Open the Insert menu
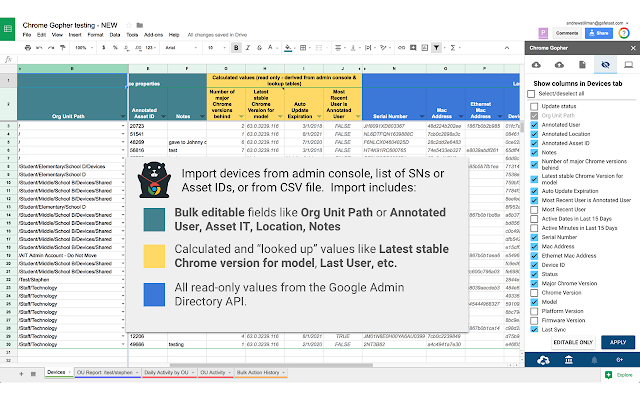This screenshot has width=640, height=400. [75, 35]
